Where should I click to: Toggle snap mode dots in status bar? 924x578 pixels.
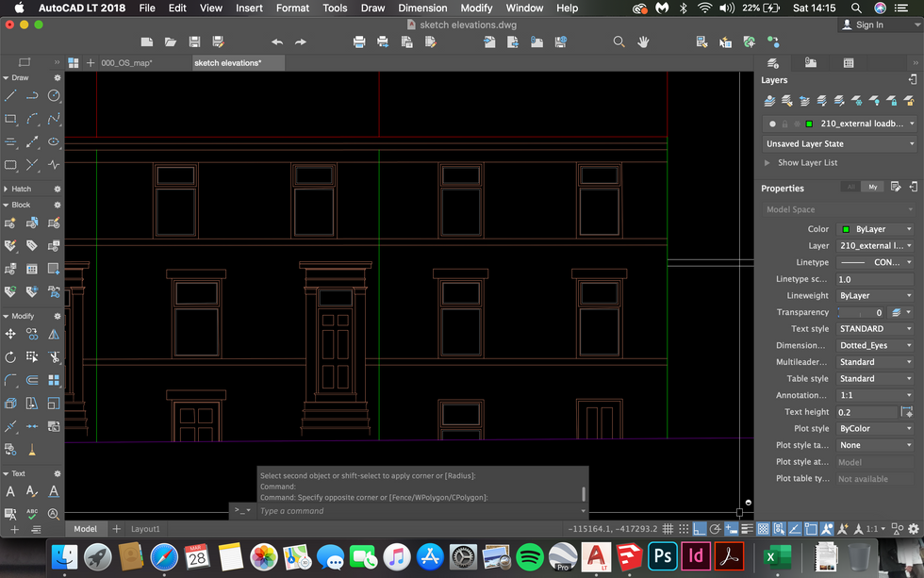point(684,529)
